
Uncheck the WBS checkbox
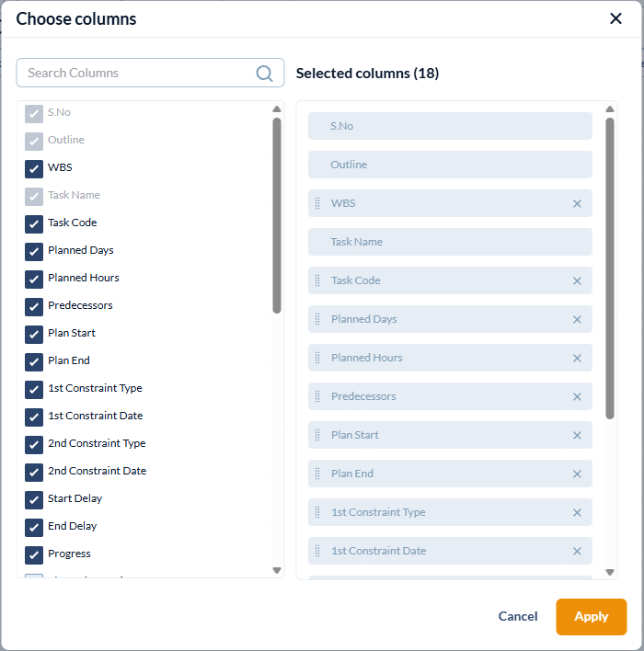34,169
